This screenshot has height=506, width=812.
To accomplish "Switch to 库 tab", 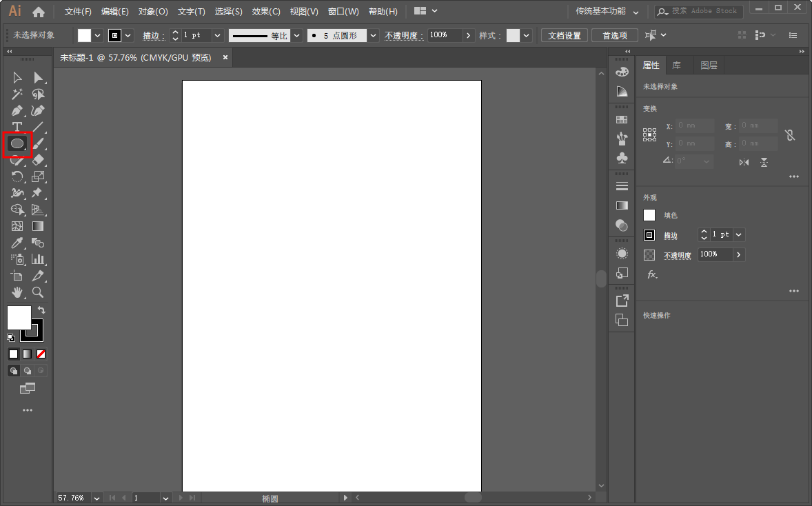I will pyautogui.click(x=677, y=65).
